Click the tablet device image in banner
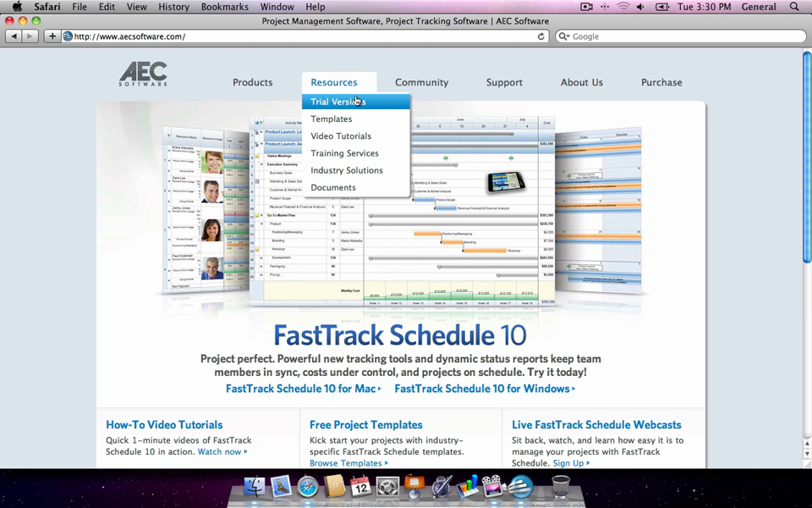 506,182
